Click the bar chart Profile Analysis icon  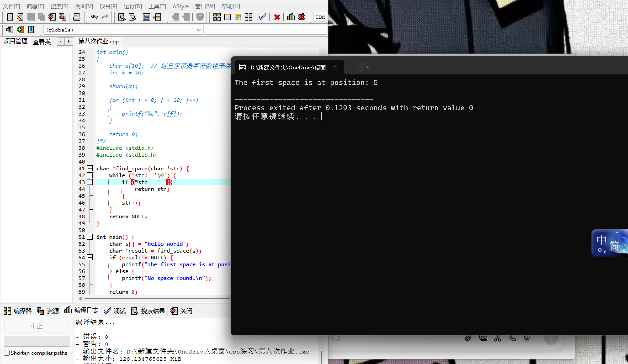(291, 17)
